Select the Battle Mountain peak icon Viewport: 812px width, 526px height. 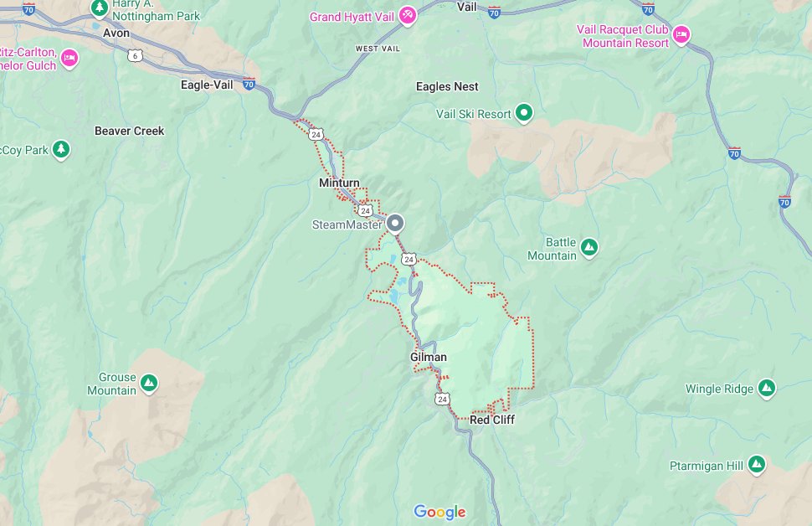pyautogui.click(x=588, y=247)
